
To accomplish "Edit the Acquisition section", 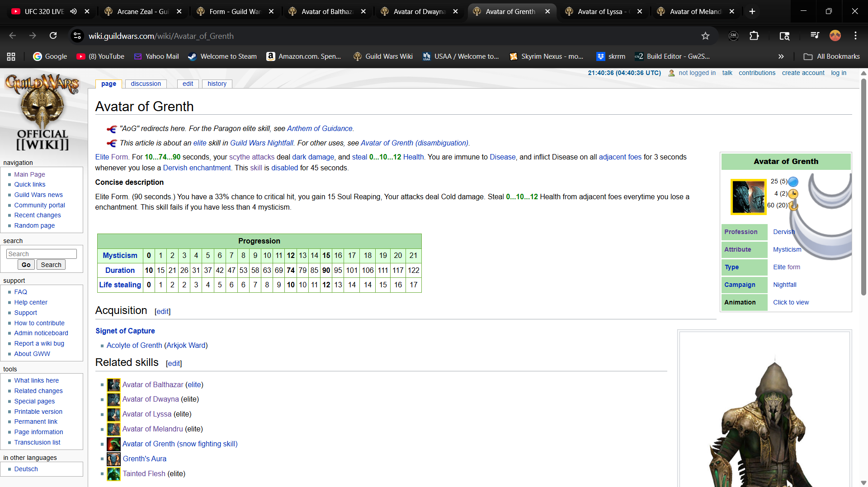I will point(162,312).
